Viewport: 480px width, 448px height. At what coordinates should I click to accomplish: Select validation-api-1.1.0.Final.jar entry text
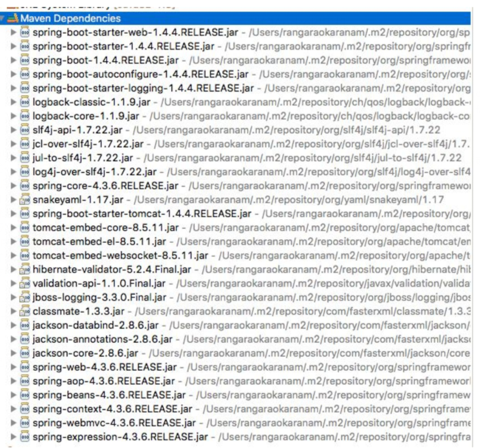coord(99,283)
